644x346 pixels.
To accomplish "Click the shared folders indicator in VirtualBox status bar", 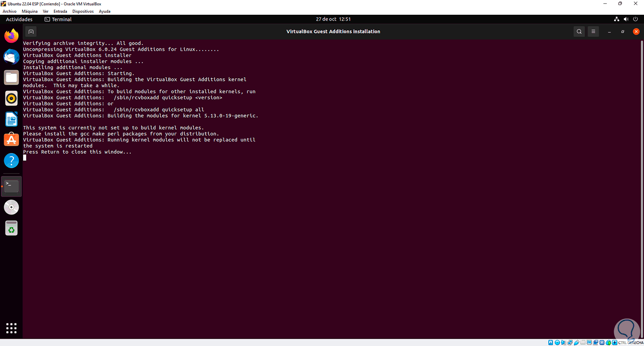I will point(583,342).
